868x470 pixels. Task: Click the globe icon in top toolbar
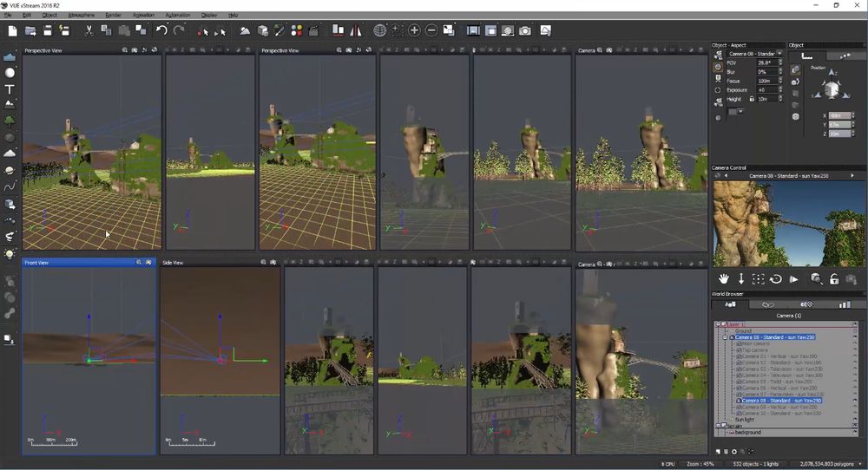pos(379,30)
